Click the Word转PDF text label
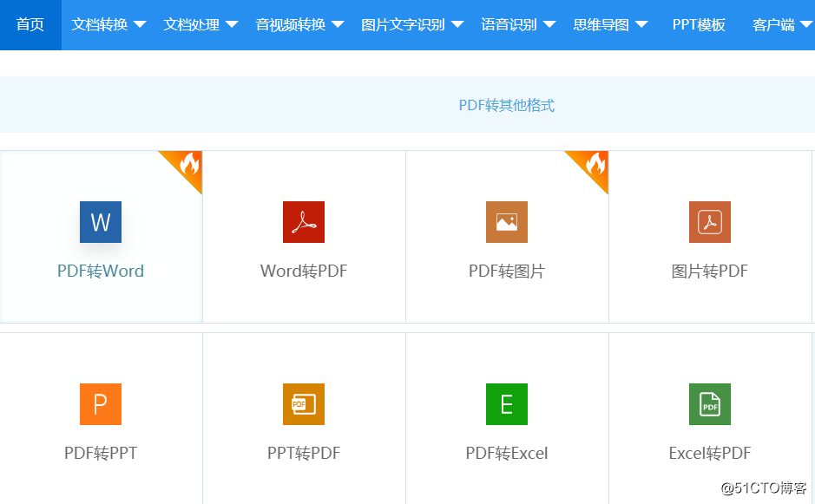Viewport: 815px width, 504px height. tap(304, 271)
